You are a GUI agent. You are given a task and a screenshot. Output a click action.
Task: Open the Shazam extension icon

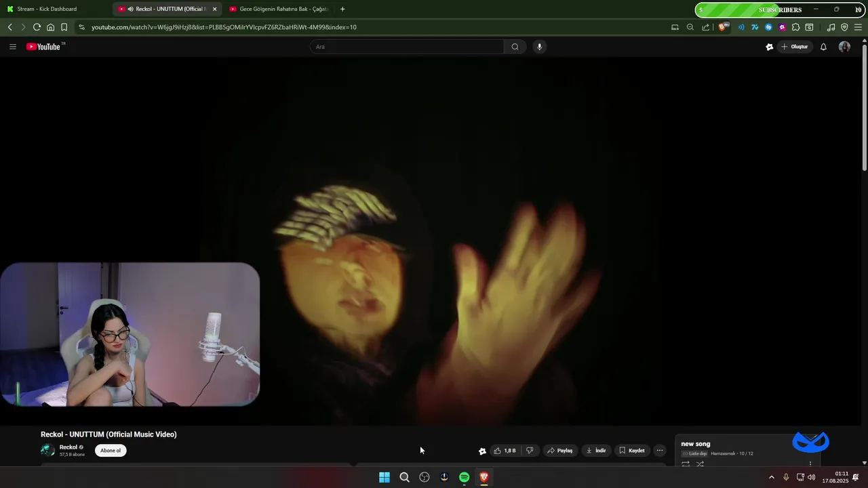click(x=768, y=27)
